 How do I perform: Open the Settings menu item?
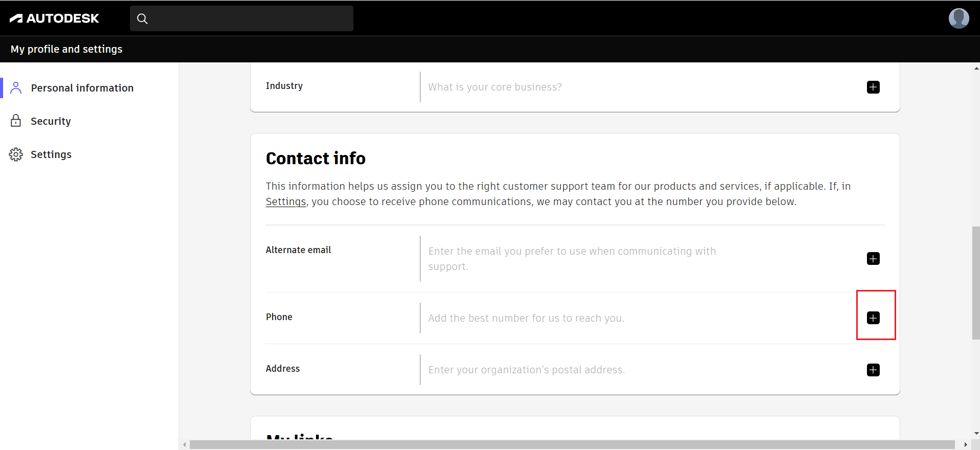tap(51, 154)
